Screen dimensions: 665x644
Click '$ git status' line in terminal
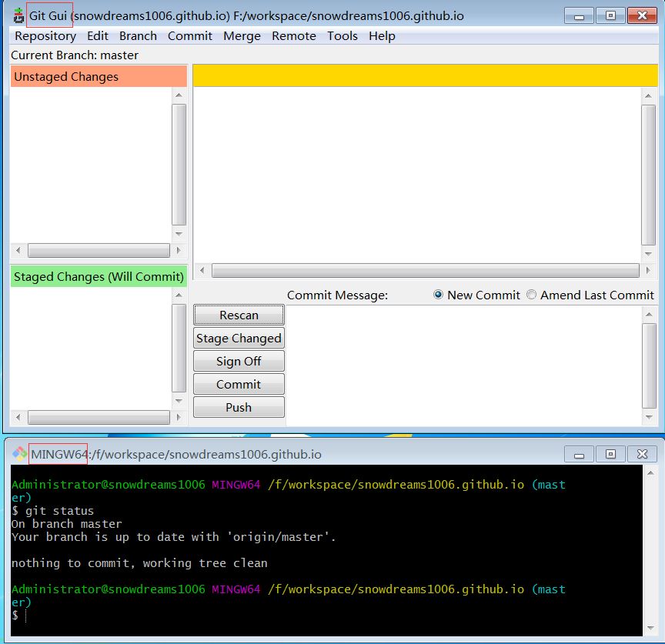click(x=52, y=510)
